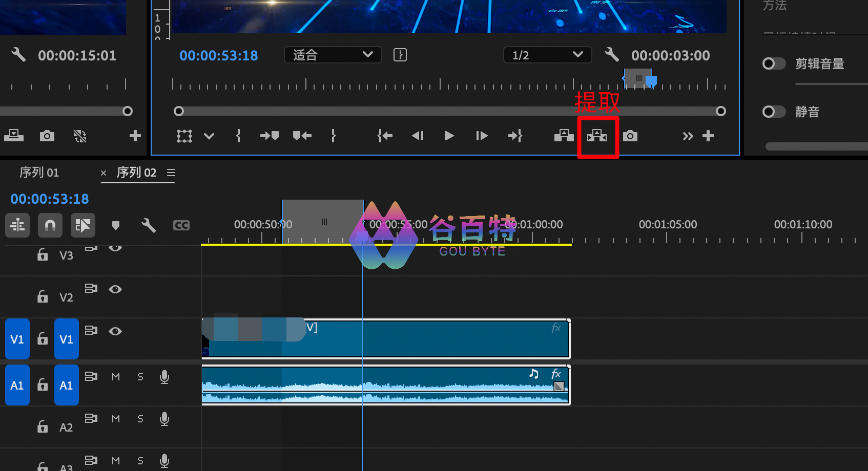Viewport: 868px width, 471px height.
Task: Open timeline display settings wrench
Action: point(149,225)
